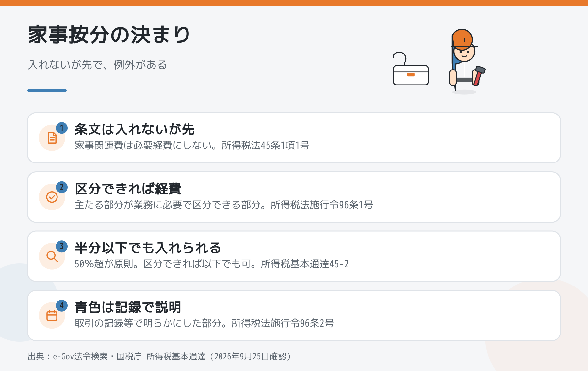The image size is (588, 371).
Task: Click the title 家事按分の決まり
Action: 109,35
